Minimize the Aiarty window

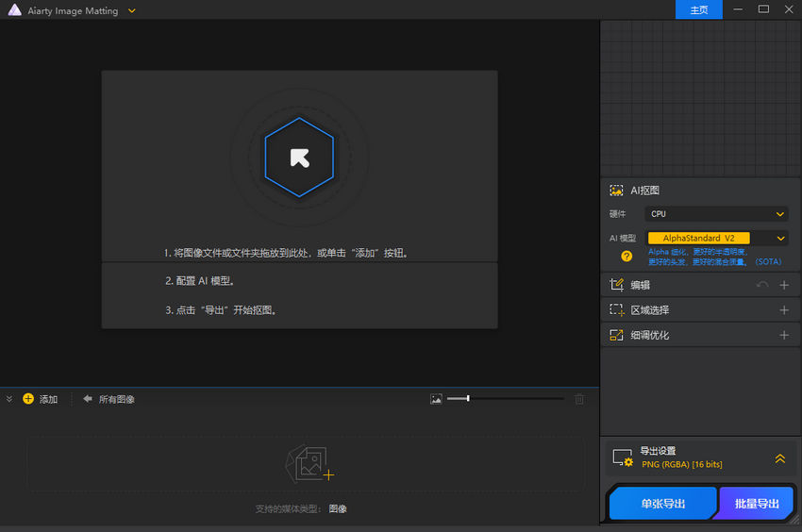point(738,9)
